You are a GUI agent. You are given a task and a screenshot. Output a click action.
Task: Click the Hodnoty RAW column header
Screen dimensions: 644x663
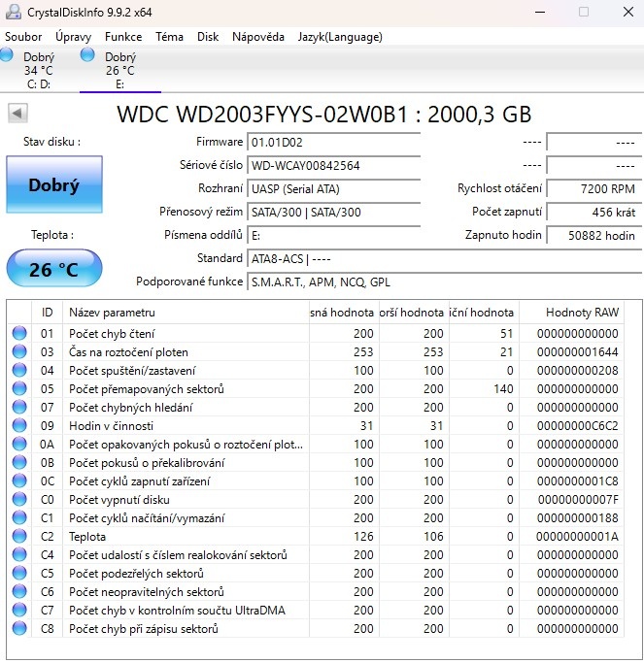pos(572,313)
